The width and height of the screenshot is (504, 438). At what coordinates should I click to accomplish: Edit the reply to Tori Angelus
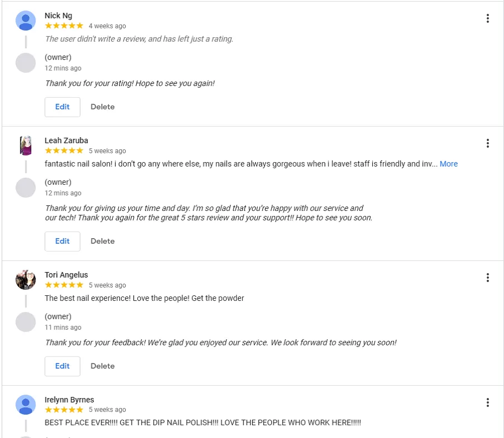62,366
